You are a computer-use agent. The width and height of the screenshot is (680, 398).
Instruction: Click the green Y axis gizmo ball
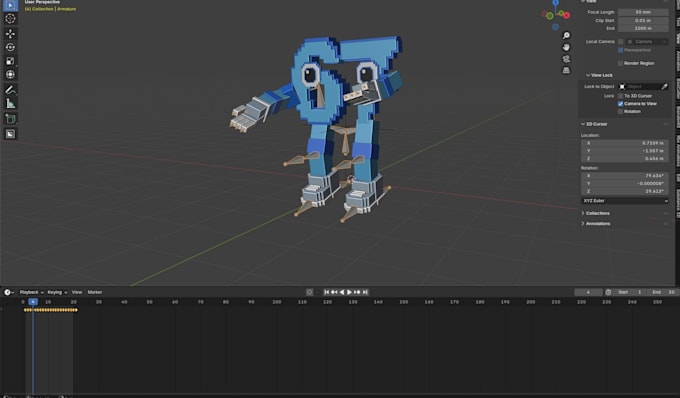click(x=549, y=16)
